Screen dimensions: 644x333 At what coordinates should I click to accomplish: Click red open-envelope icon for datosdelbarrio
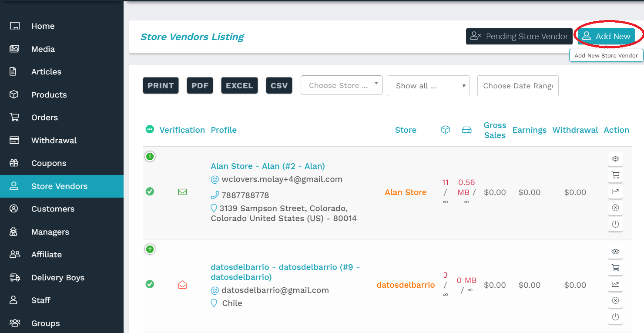tap(182, 285)
